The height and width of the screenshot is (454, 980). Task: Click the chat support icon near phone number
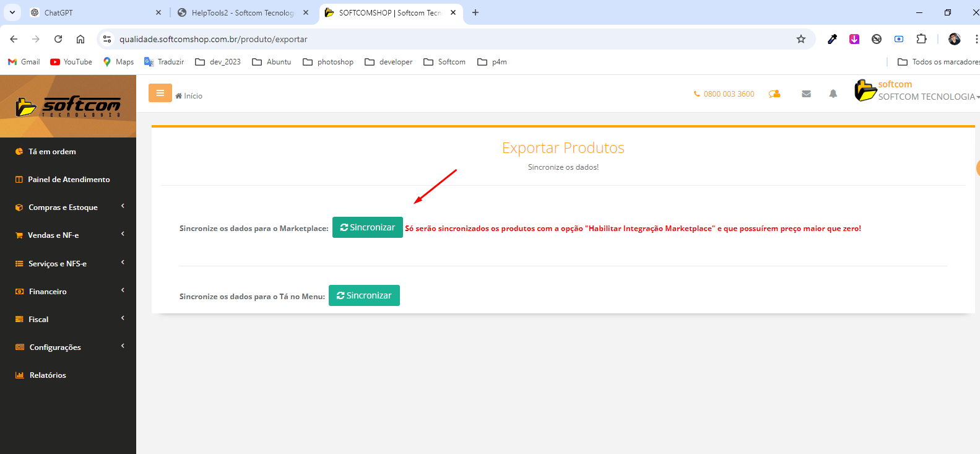tap(774, 94)
